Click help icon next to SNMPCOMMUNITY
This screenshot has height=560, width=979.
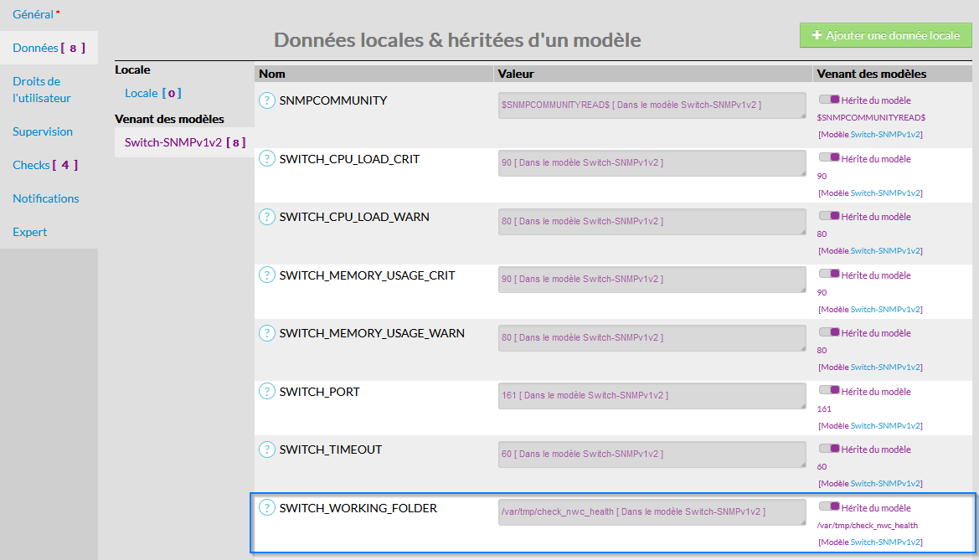click(267, 100)
